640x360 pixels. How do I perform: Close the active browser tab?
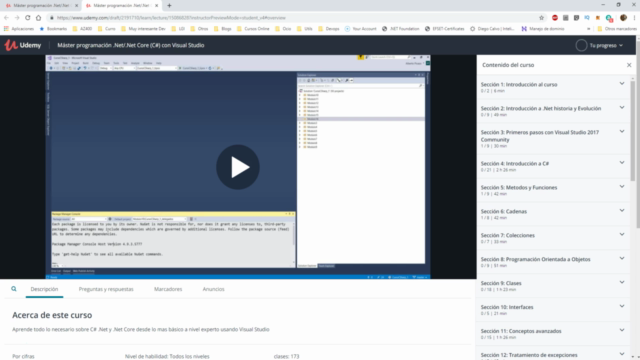(156, 6)
